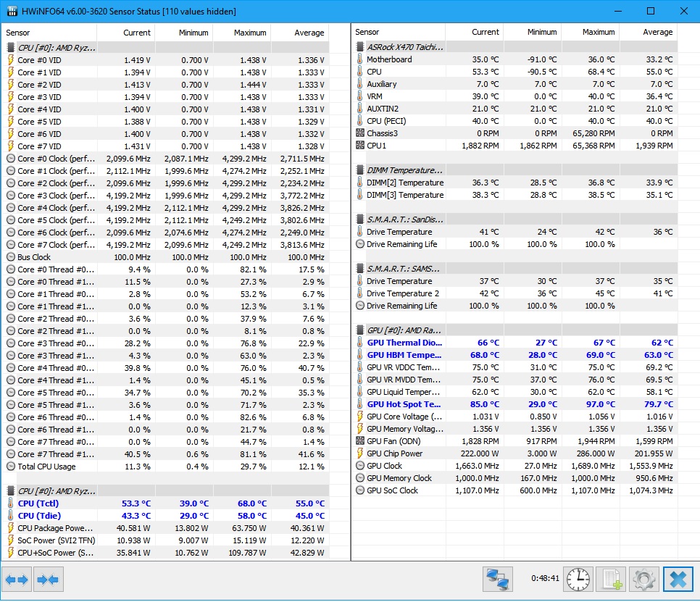Select the GPU Clock row
Screen dimensions: 700x602
pyautogui.click(x=515, y=466)
